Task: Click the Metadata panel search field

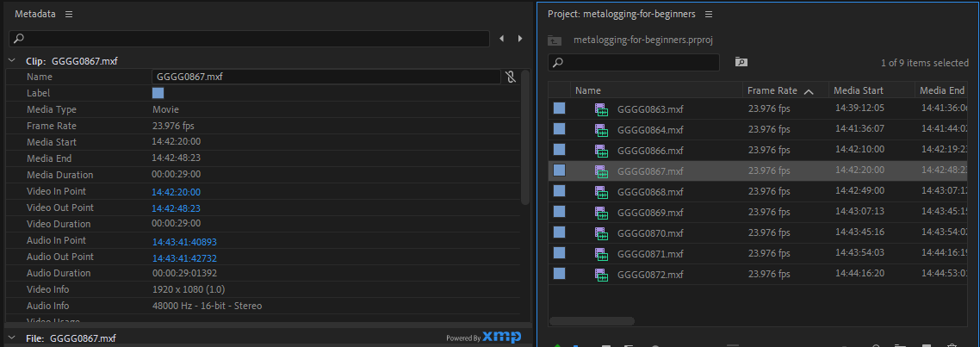Action: point(250,39)
